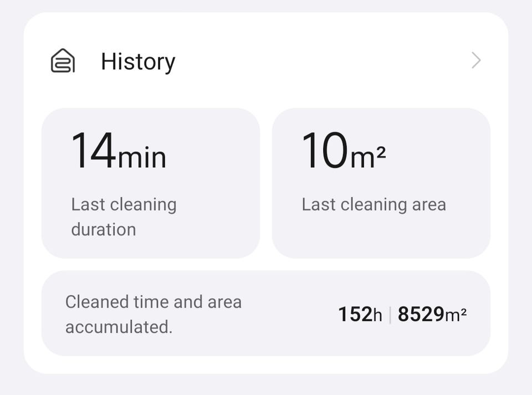Select the 152 accumulated hours number
This screenshot has width=532, height=395.
(x=355, y=315)
